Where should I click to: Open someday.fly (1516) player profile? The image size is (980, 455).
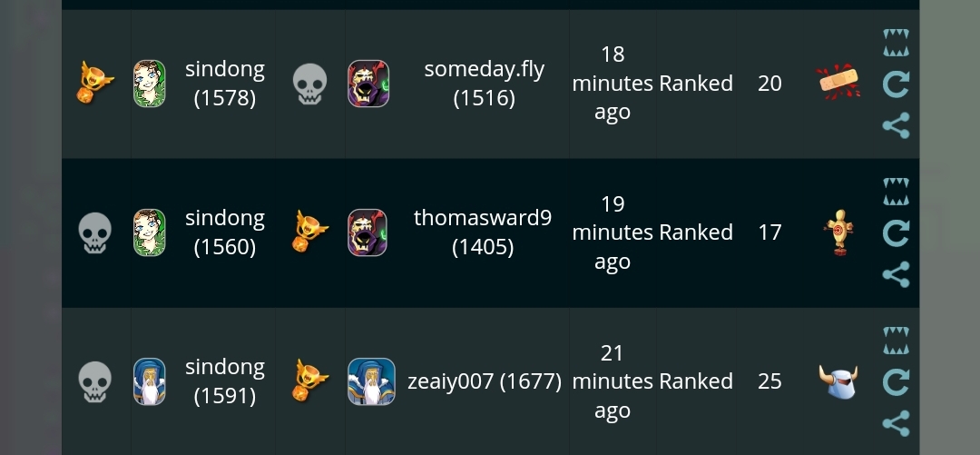(x=485, y=84)
